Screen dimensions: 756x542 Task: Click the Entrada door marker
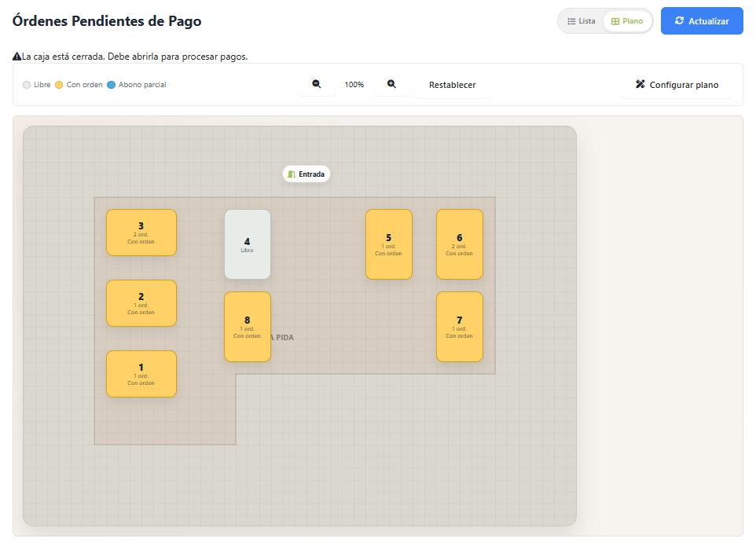pyautogui.click(x=306, y=174)
